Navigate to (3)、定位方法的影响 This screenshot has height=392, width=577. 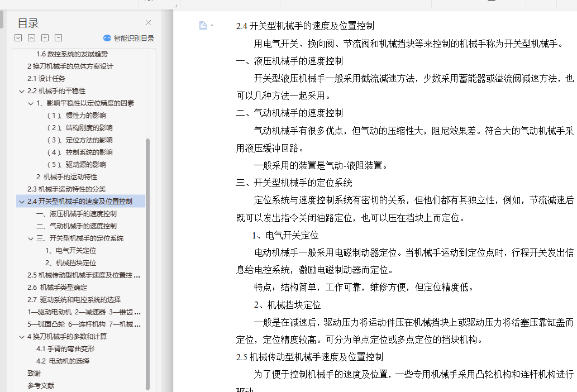pyautogui.click(x=80, y=140)
